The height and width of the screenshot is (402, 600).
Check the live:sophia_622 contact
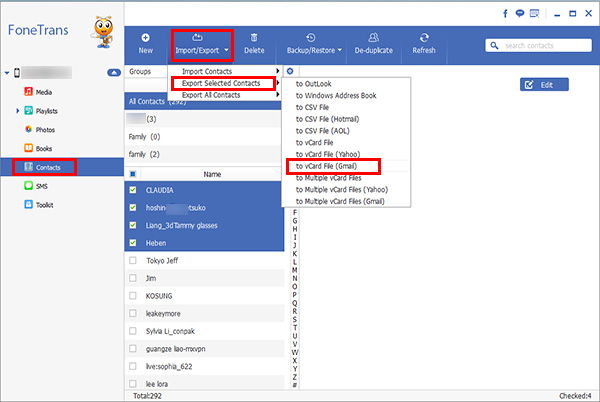click(x=133, y=366)
